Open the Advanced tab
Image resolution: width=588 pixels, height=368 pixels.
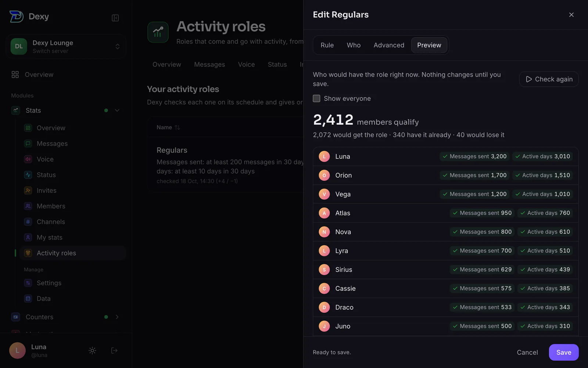pos(389,45)
